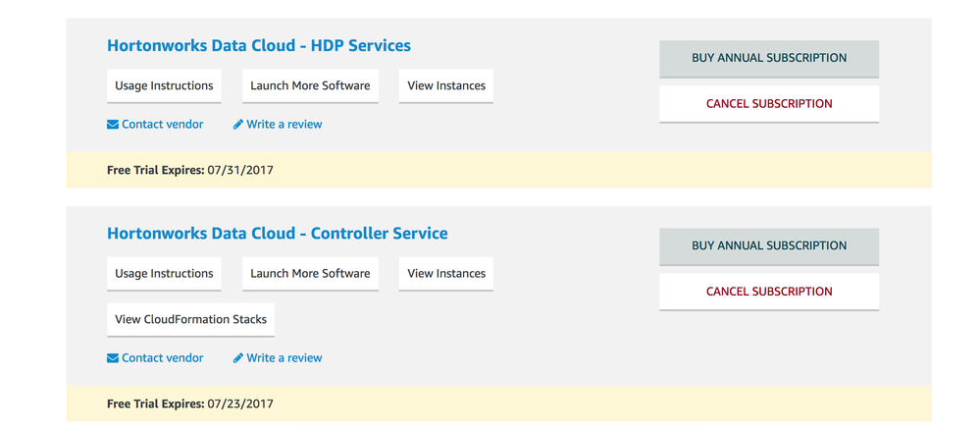Write a review for HDP Services
980x431 pixels.
pyautogui.click(x=284, y=125)
